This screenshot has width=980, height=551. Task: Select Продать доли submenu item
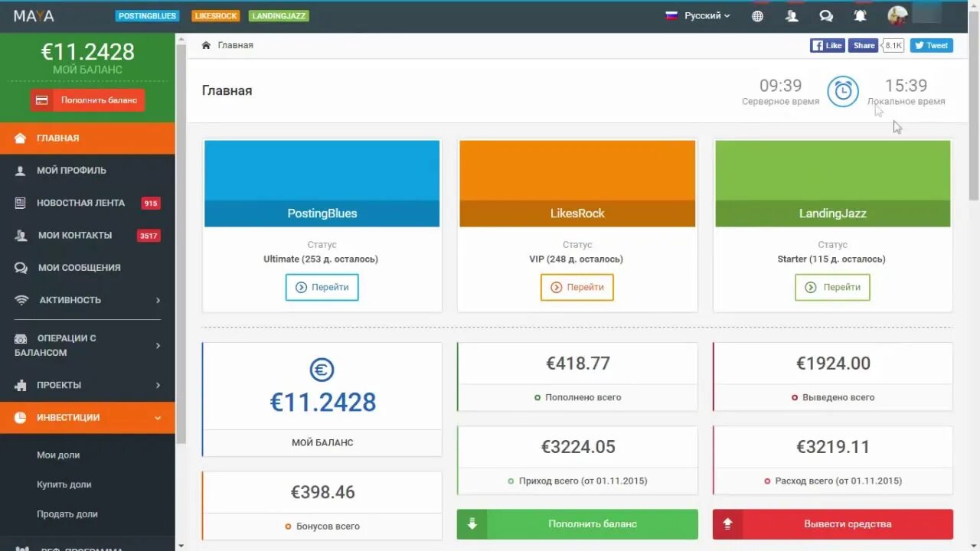[67, 514]
